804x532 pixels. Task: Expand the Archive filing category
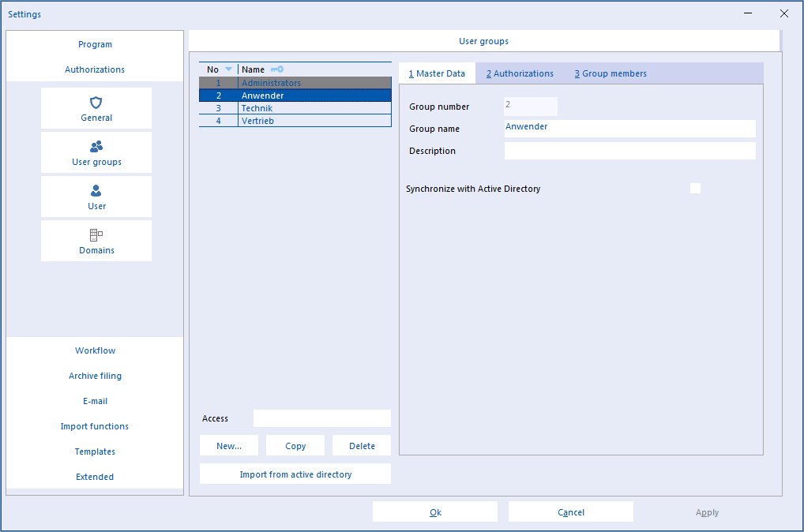pyautogui.click(x=95, y=376)
